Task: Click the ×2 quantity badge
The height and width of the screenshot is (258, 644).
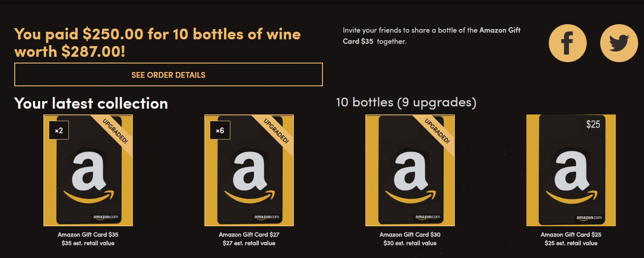Action: [59, 131]
